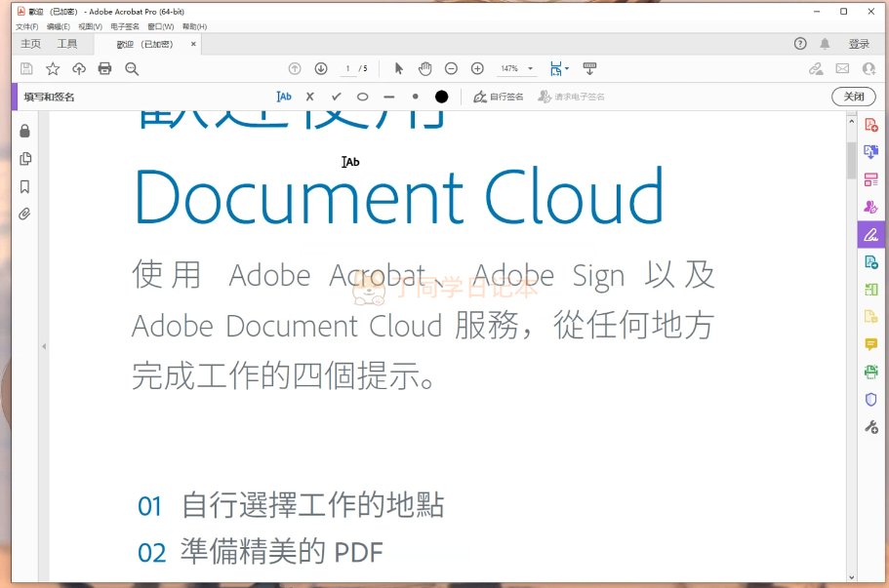Screen dimensions: 889x588
Task: Open the 文件(F) menu
Action: pos(28,26)
